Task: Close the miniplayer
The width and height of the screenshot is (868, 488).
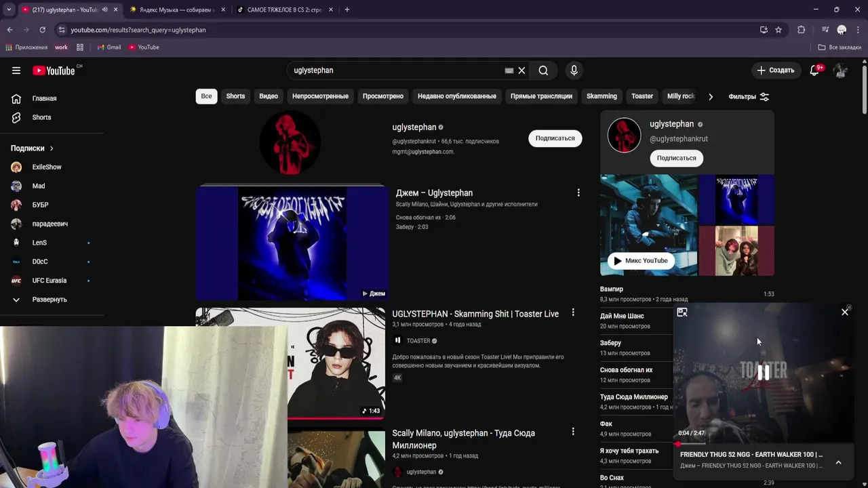Action: pos(845,312)
